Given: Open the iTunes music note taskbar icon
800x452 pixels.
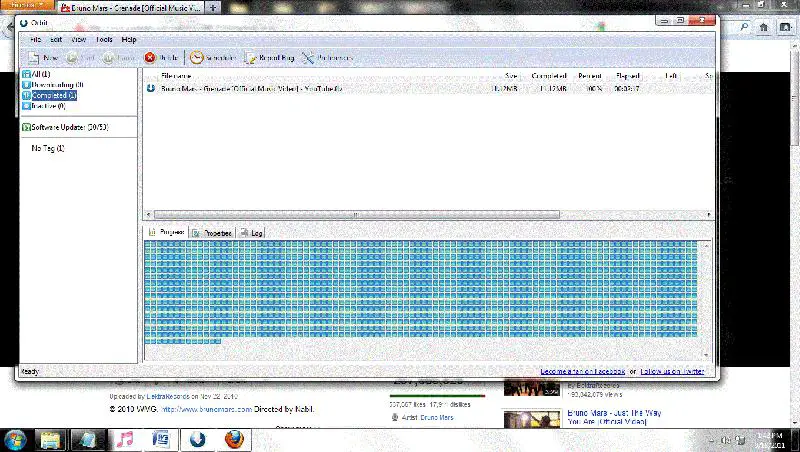Looking at the screenshot, I should 124,440.
